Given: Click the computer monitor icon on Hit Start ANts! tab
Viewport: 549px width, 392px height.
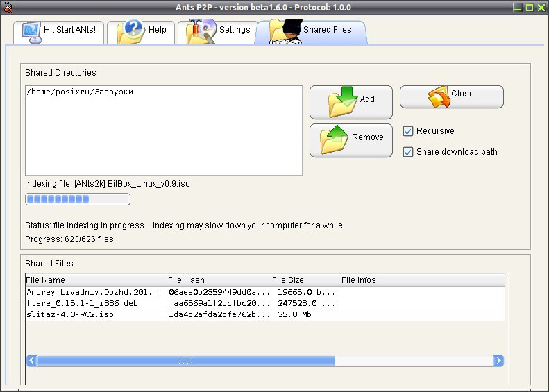Looking at the screenshot, I should 31,32.
